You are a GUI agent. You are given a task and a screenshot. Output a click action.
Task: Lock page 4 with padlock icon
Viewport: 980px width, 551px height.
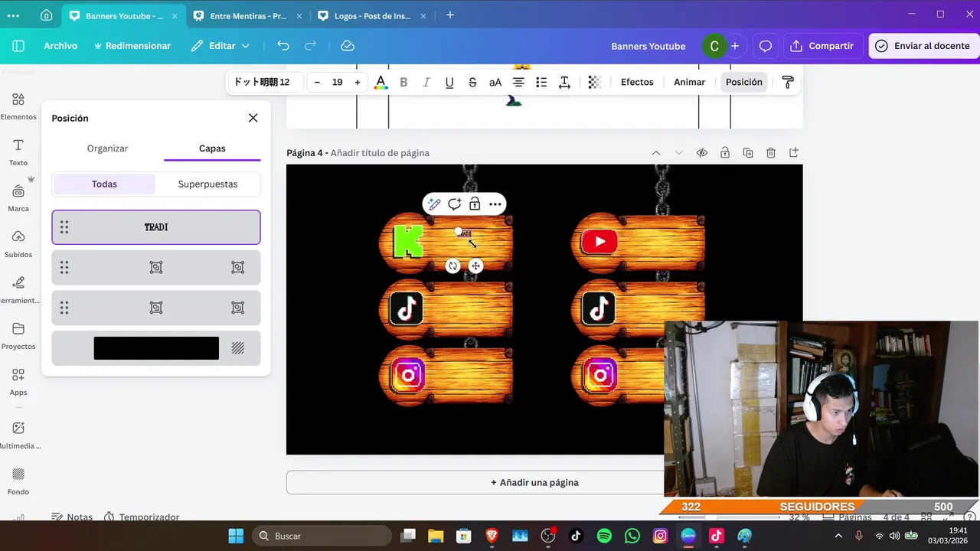(x=724, y=153)
